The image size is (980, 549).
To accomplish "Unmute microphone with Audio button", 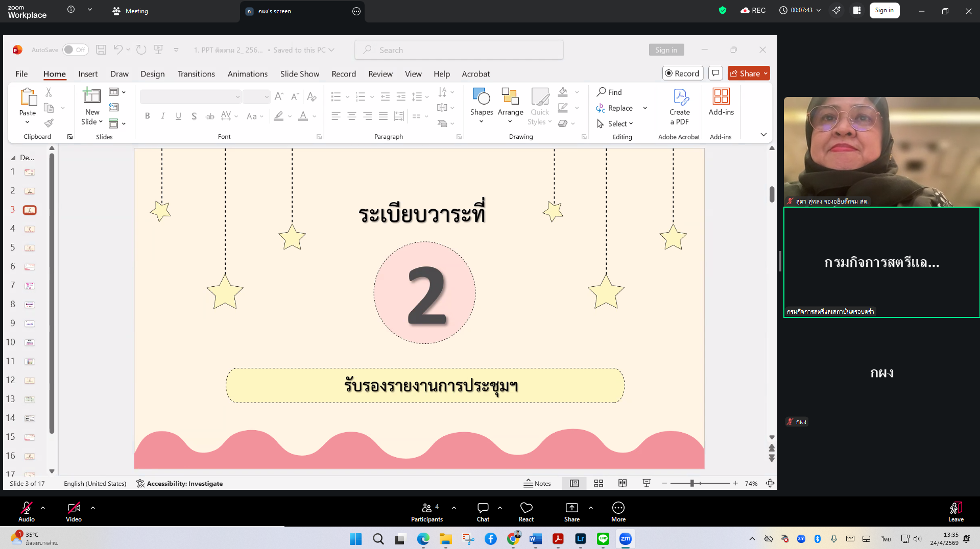I will [x=27, y=512].
